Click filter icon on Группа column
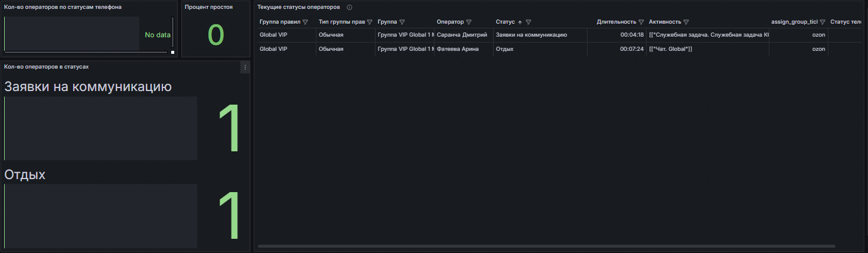Screen dimensions: 868x253 (402, 22)
